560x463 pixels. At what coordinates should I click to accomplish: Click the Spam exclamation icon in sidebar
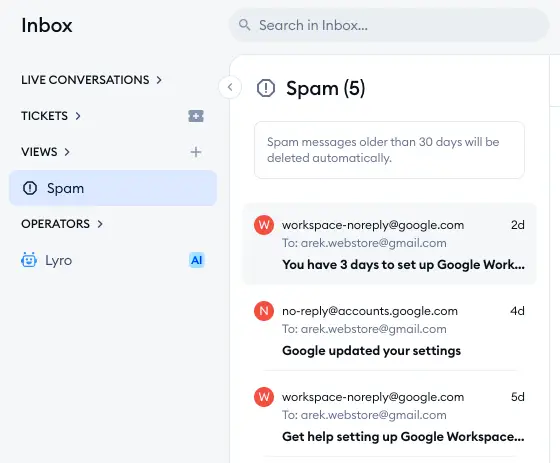[x=30, y=188]
